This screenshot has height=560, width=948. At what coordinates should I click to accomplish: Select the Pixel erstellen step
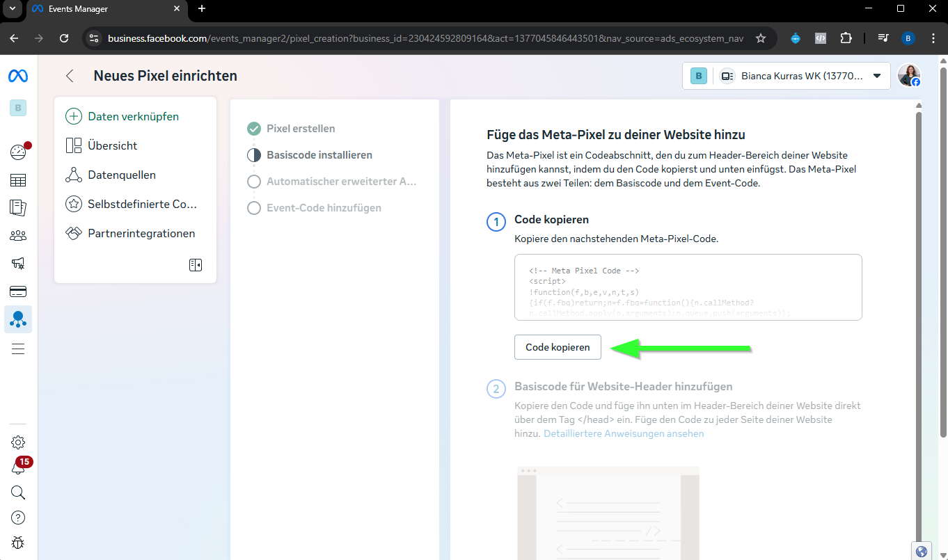point(292,129)
